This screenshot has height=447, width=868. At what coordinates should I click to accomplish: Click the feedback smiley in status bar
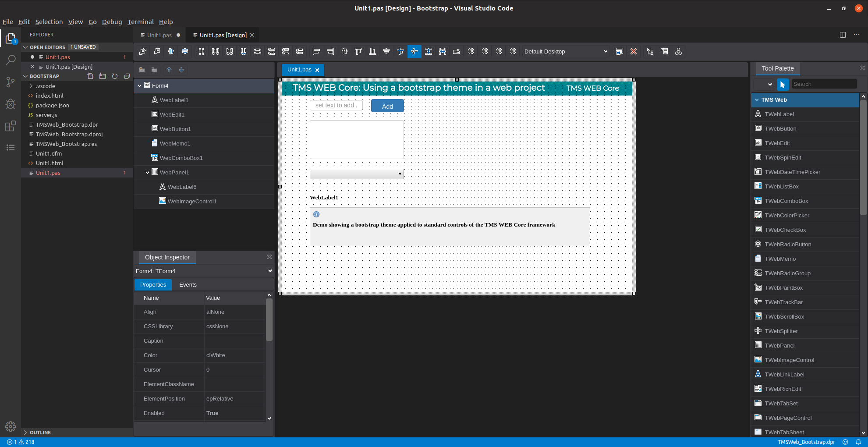tap(845, 442)
